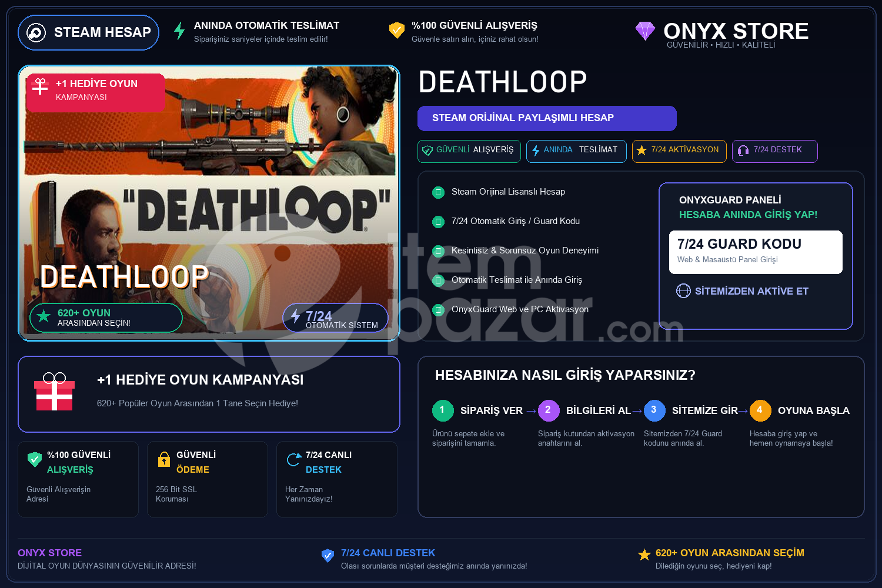
Task: Click the +1 HEDİYE OYUN KAMPANYASI red badge
Action: click(96, 93)
